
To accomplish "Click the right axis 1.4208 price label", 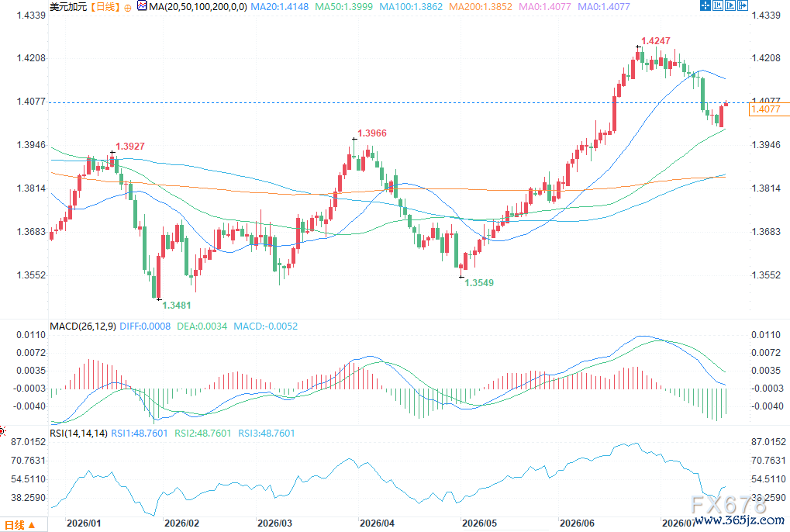I will tap(766, 58).
